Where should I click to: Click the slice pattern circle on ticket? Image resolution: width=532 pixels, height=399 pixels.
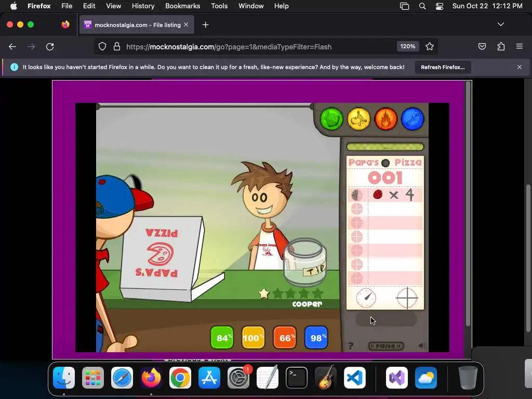pyautogui.click(x=407, y=298)
